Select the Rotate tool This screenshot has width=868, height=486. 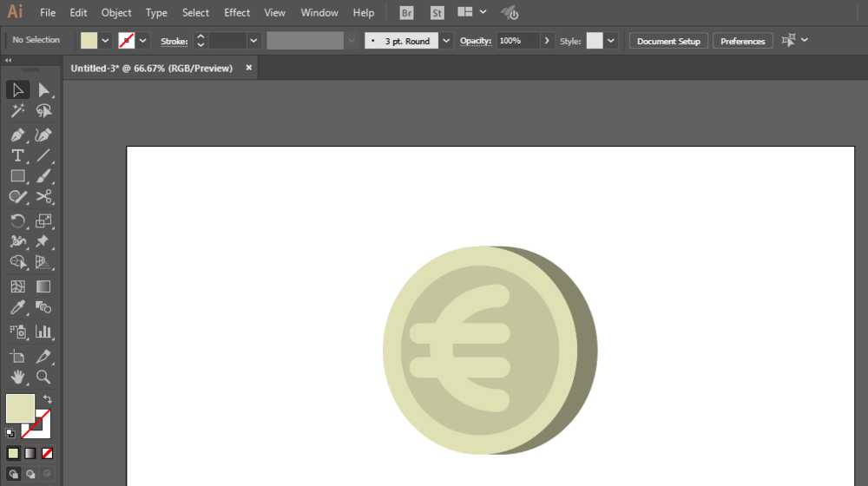(17, 220)
